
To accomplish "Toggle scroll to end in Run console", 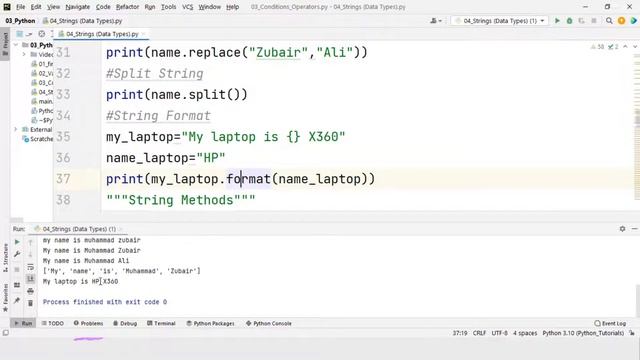I will [30, 279].
